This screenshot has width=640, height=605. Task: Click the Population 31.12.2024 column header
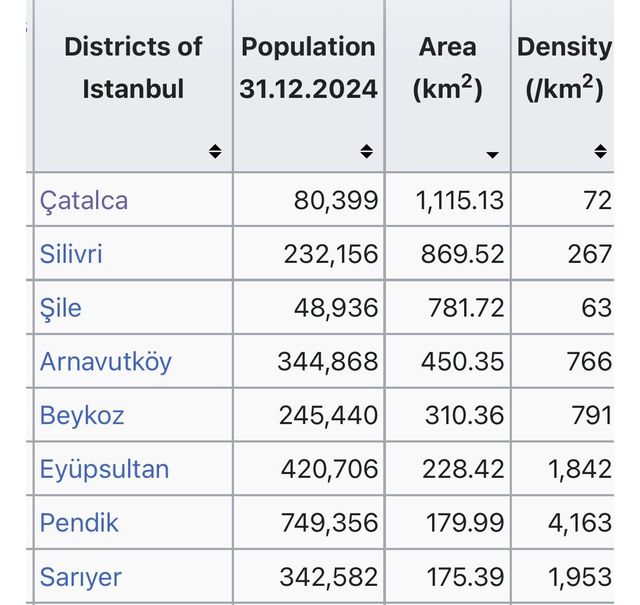tap(308, 68)
